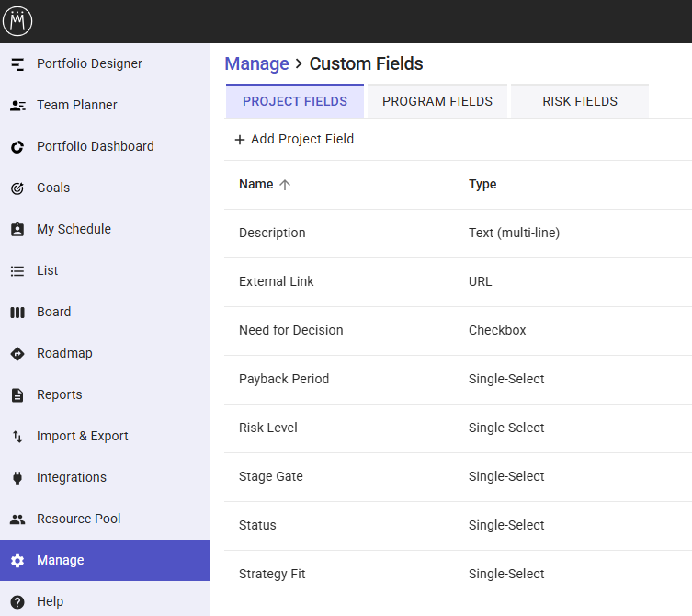
Task: Go to Team Planner
Action: click(x=105, y=105)
